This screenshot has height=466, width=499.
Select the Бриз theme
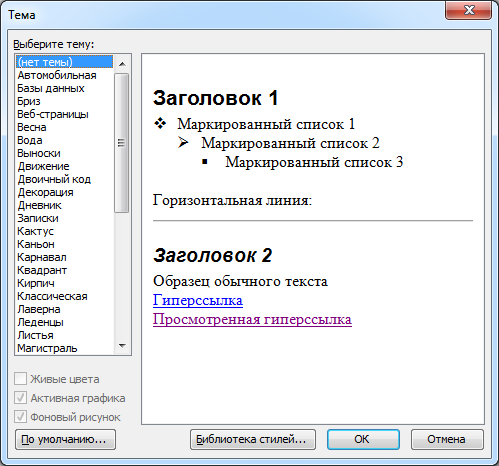[65, 101]
